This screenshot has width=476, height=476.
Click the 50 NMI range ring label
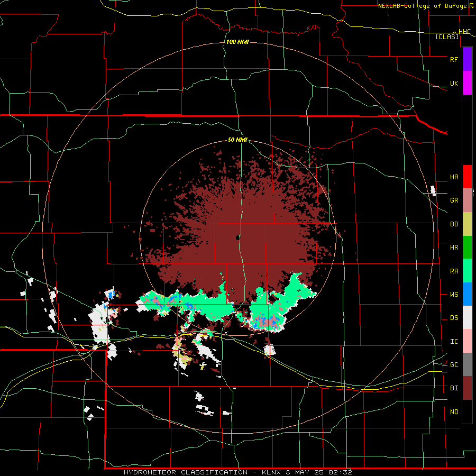coord(237,140)
